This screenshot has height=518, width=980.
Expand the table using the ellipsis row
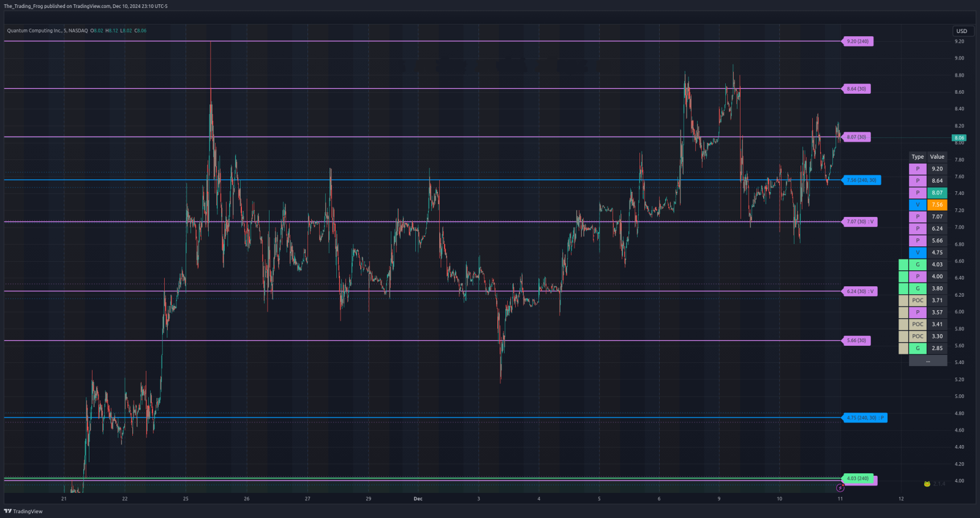click(928, 361)
